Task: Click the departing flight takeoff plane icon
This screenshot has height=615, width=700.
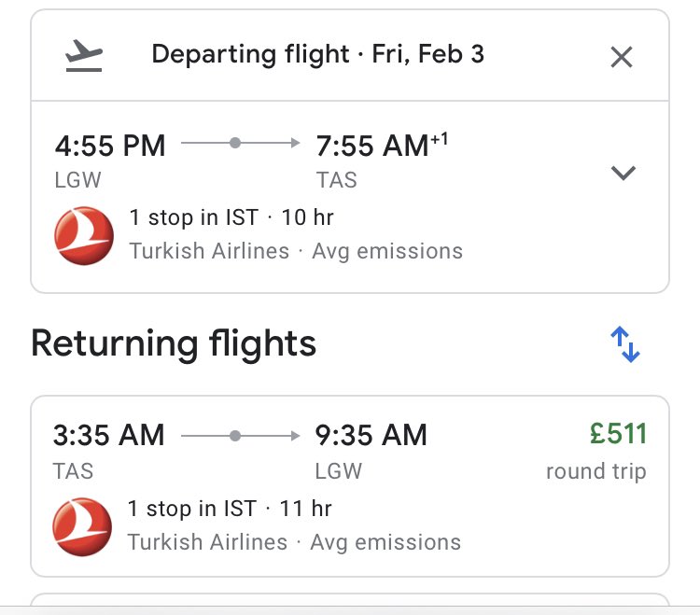Action: pyautogui.click(x=84, y=55)
